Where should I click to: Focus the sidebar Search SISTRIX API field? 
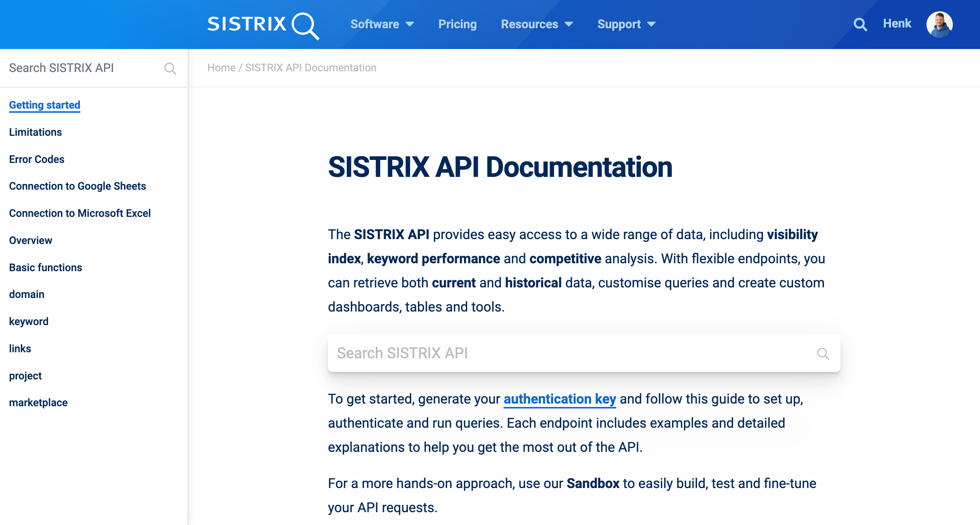click(80, 68)
